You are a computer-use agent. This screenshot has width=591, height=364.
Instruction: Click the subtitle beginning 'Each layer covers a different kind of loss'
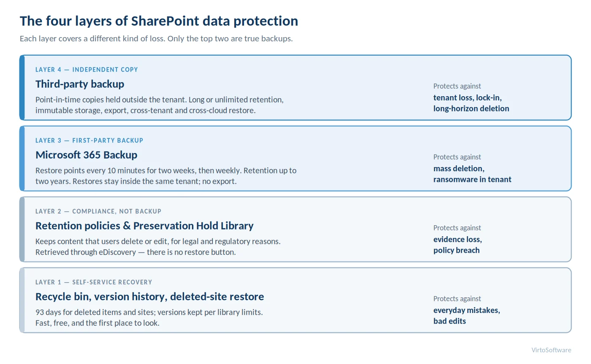click(x=156, y=38)
